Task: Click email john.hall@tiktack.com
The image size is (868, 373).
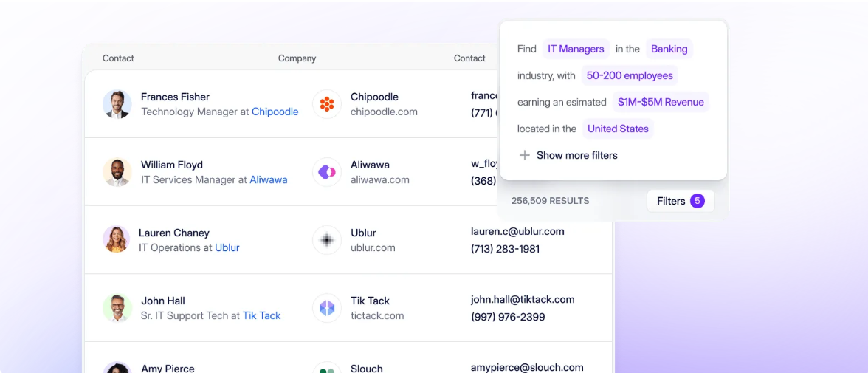Action: pyautogui.click(x=523, y=300)
